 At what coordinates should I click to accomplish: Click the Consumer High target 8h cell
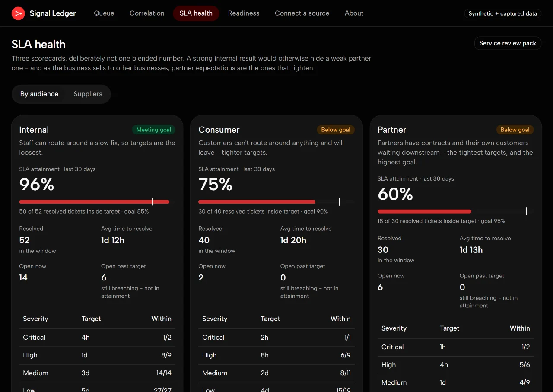click(265, 355)
